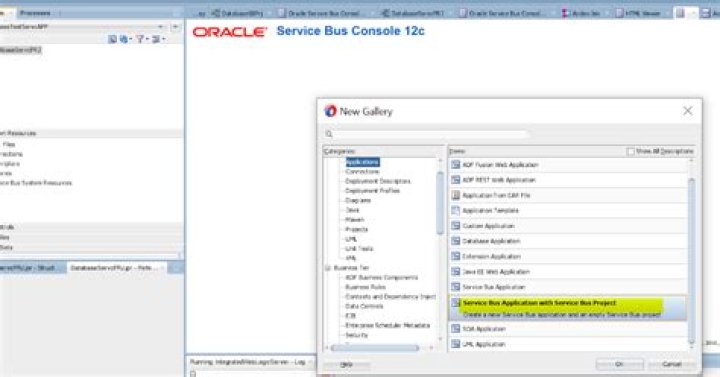Screen dimensions: 720x377
Task: Click the Custom Application icon
Action: click(456, 226)
